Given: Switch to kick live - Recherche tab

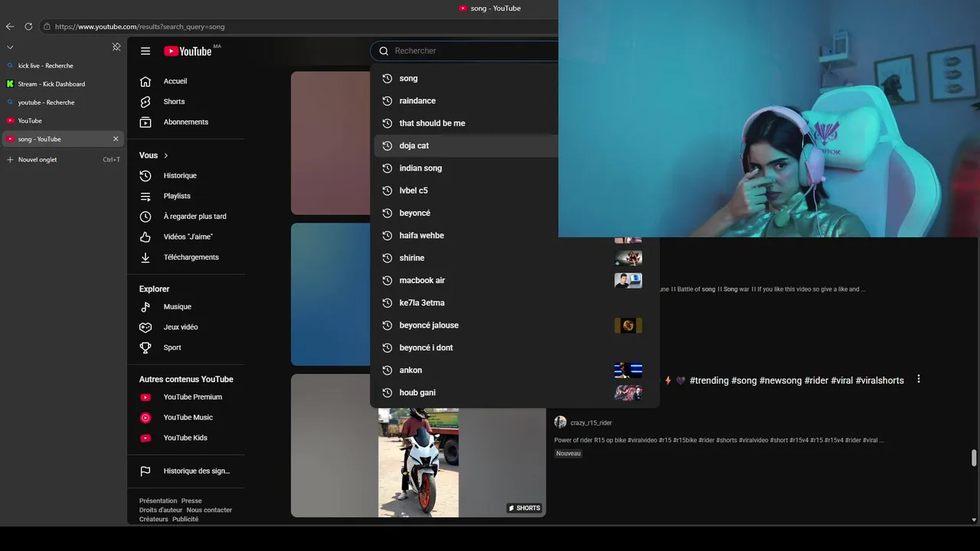Looking at the screenshot, I should coord(63,66).
